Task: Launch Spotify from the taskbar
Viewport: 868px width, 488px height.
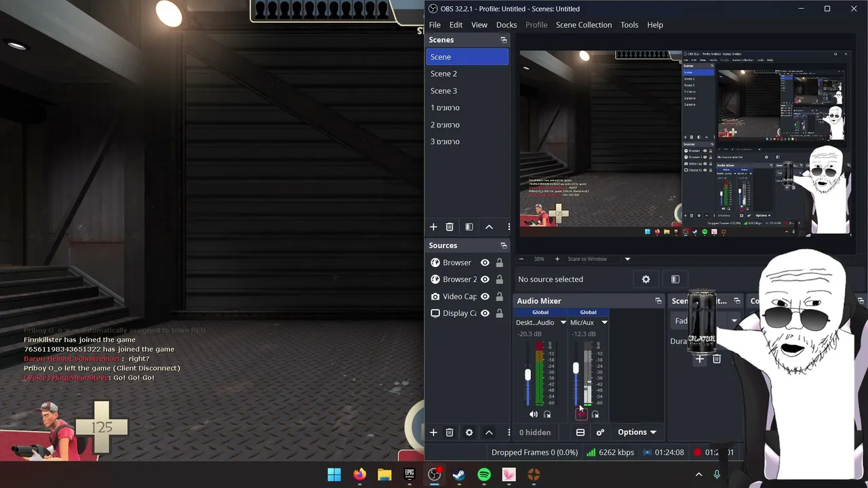Action: pos(484,475)
